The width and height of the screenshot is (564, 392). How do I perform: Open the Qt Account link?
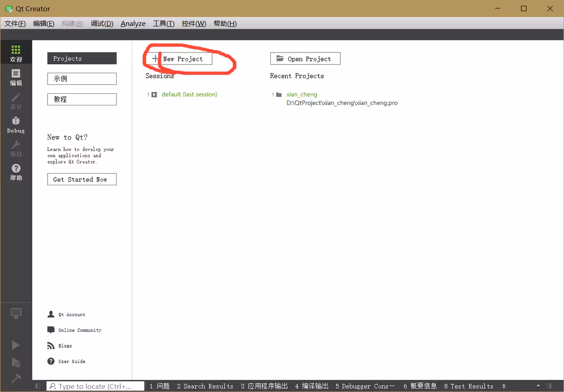coord(72,314)
